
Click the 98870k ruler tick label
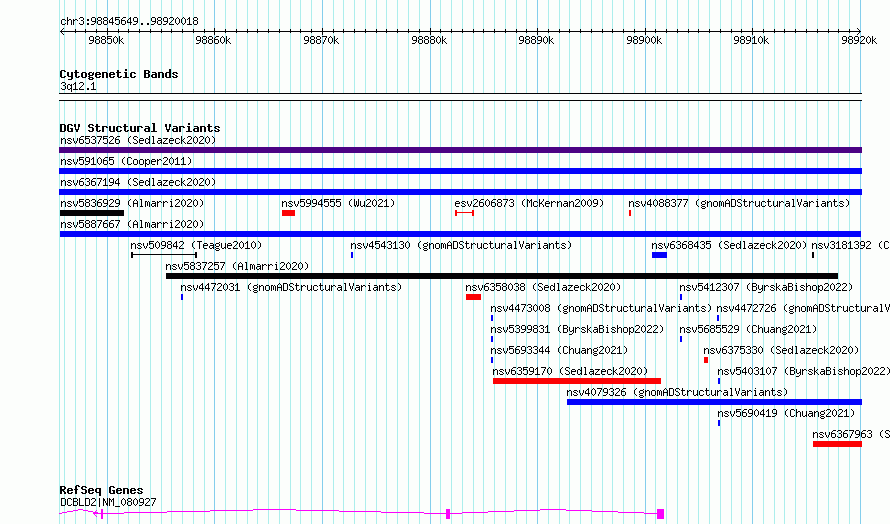321,41
